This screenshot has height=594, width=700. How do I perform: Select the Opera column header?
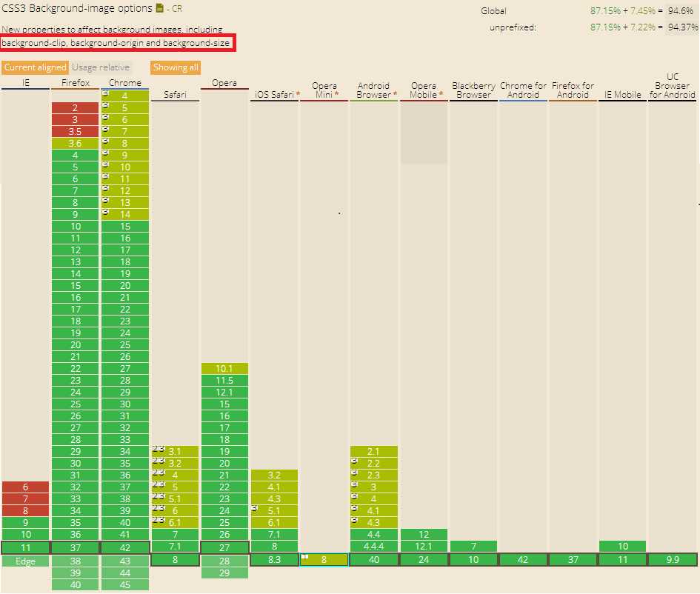tap(224, 83)
